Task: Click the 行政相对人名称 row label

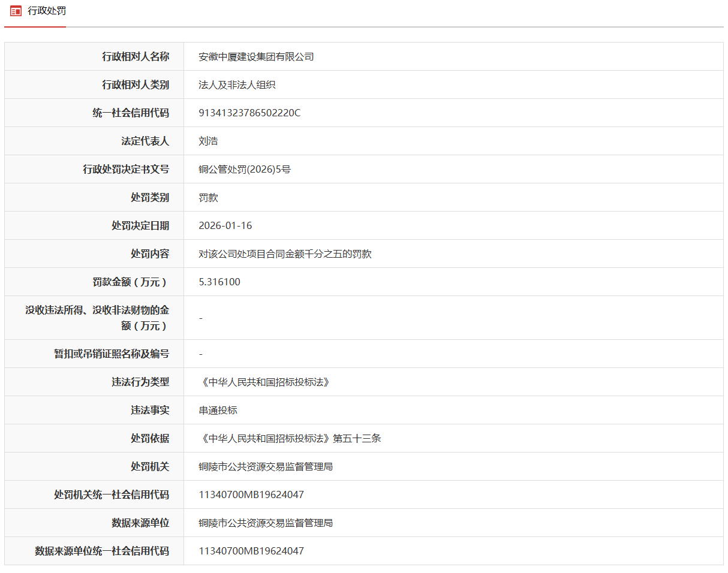Action: click(136, 56)
